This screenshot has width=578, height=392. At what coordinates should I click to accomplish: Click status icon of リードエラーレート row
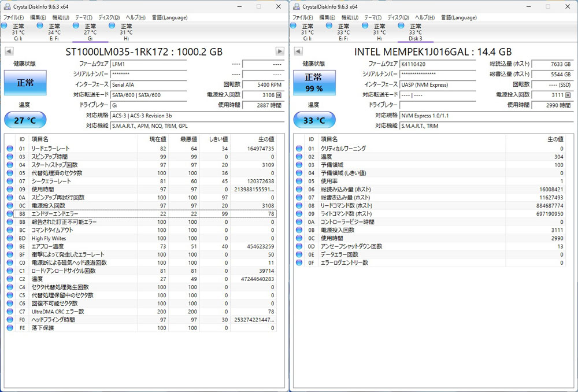coord(10,149)
